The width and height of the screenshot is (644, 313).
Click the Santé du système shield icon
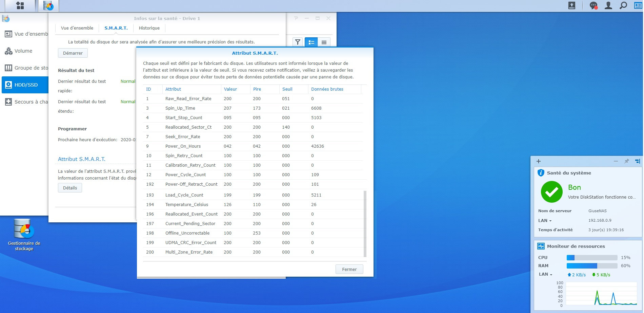tap(541, 173)
